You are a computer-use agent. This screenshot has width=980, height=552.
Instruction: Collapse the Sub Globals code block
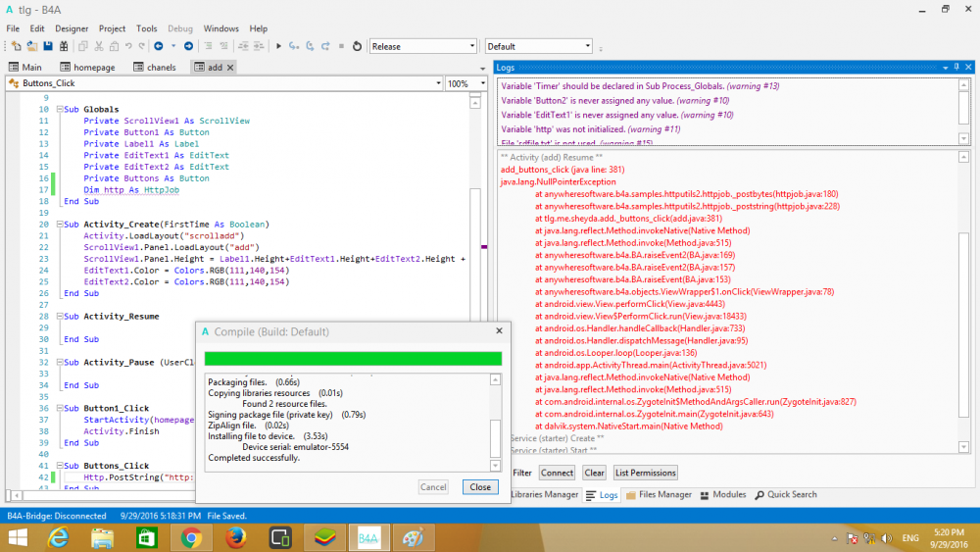pyautogui.click(x=58, y=110)
